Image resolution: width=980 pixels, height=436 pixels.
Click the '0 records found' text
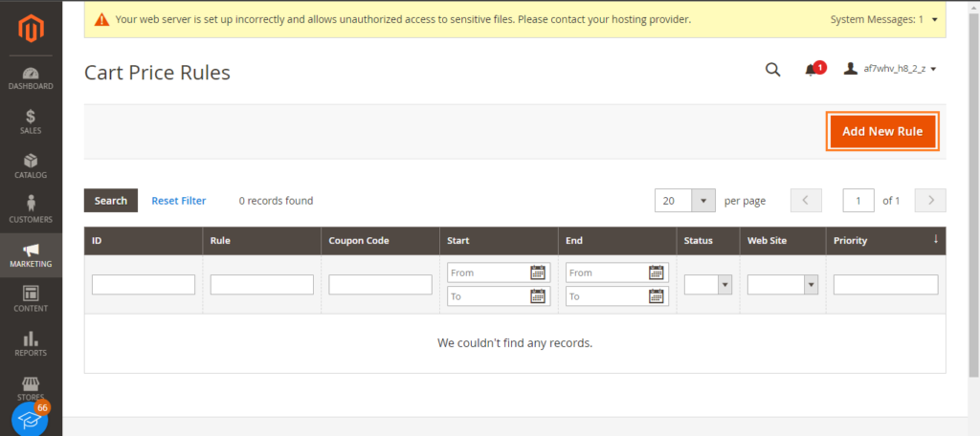pyautogui.click(x=276, y=201)
